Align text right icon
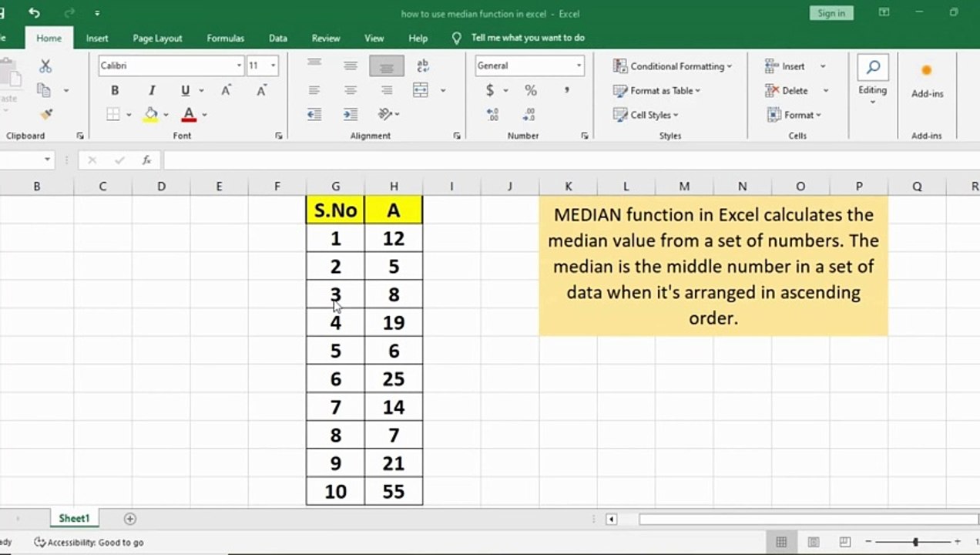The image size is (980, 555). pyautogui.click(x=387, y=90)
